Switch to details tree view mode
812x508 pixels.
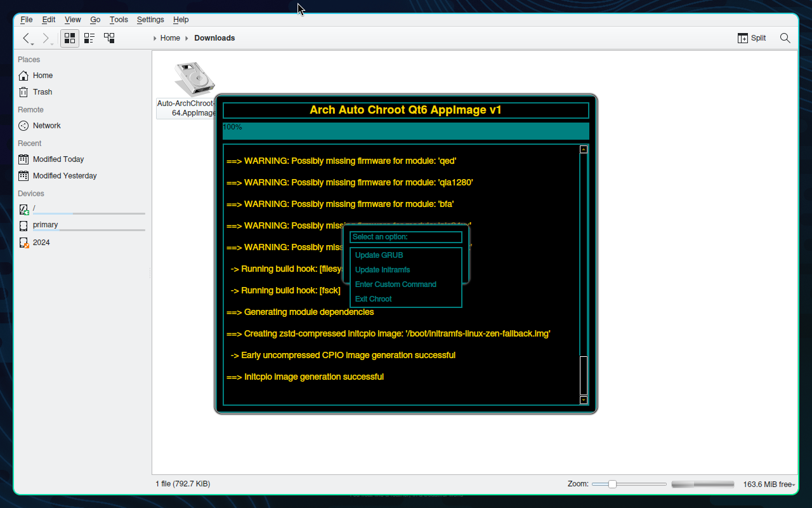[x=109, y=38]
